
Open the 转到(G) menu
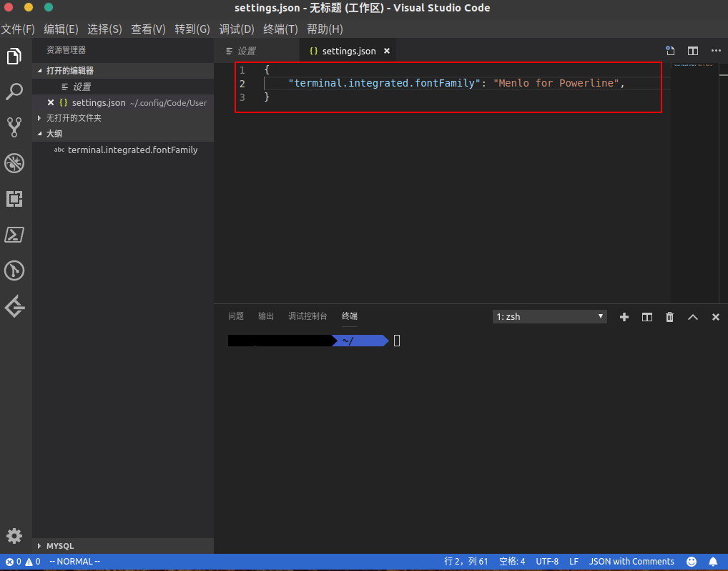[x=192, y=29]
